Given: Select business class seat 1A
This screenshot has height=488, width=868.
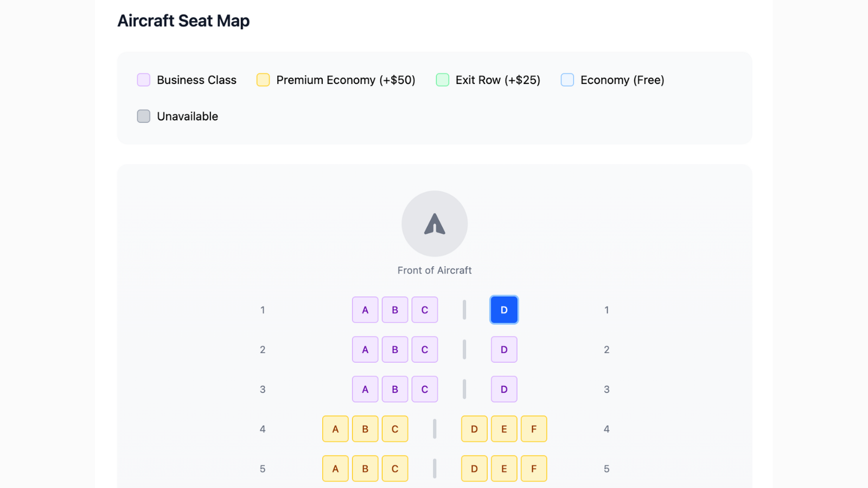Looking at the screenshot, I should (x=365, y=310).
